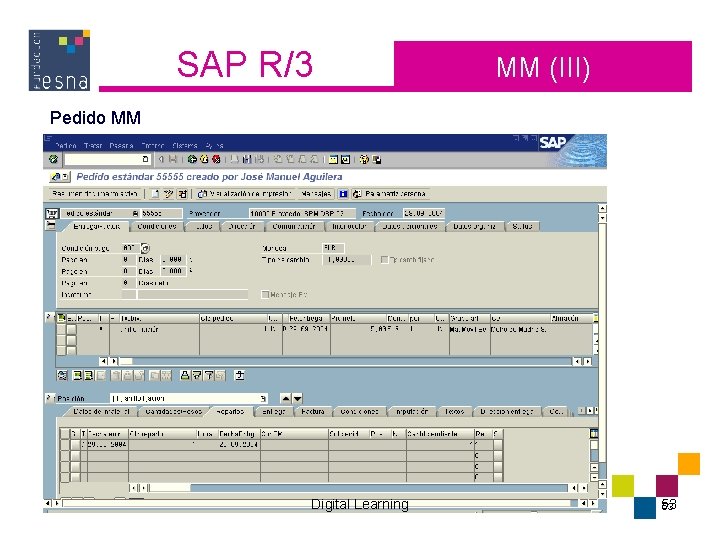Click the Deselect all items icon
Viewport: 720px width, 540px height.
click(x=89, y=376)
